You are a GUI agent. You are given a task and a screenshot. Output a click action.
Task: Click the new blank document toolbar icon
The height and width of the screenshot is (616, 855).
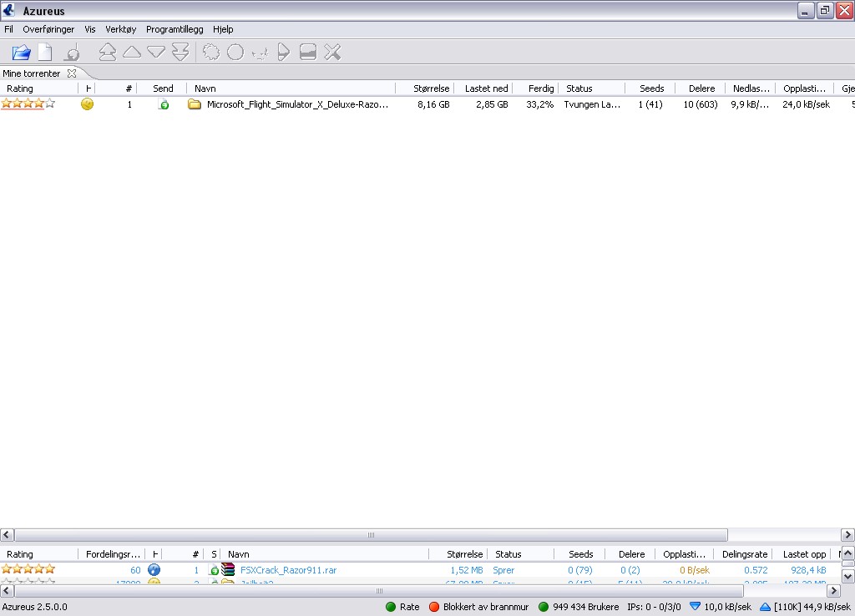point(44,53)
